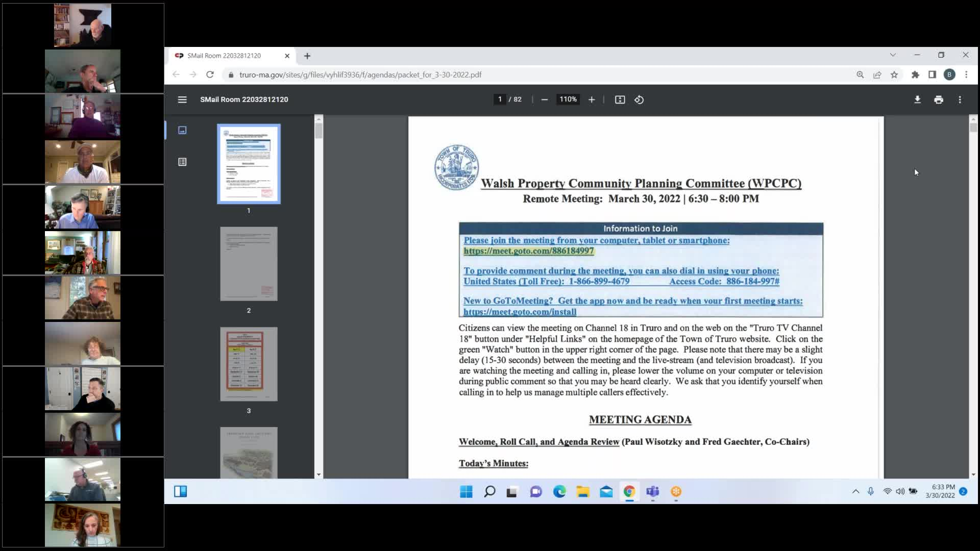This screenshot has width=980, height=551.
Task: Toggle the page thumbnails panel
Action: click(182, 130)
